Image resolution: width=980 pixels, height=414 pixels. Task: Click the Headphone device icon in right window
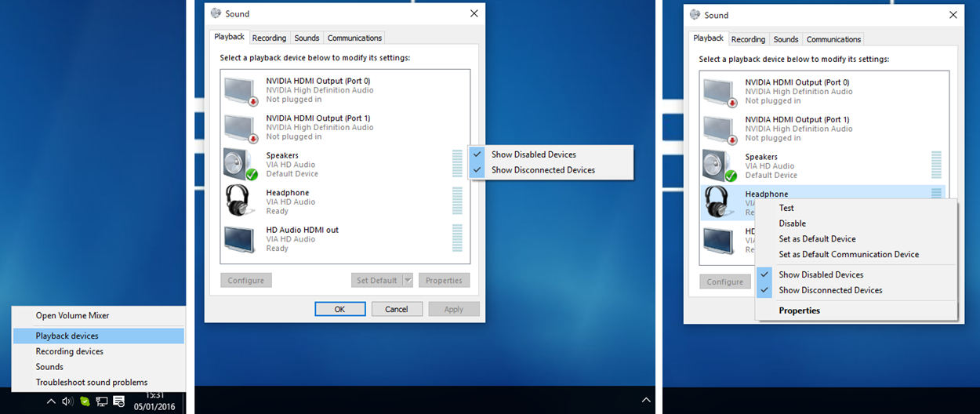point(719,202)
